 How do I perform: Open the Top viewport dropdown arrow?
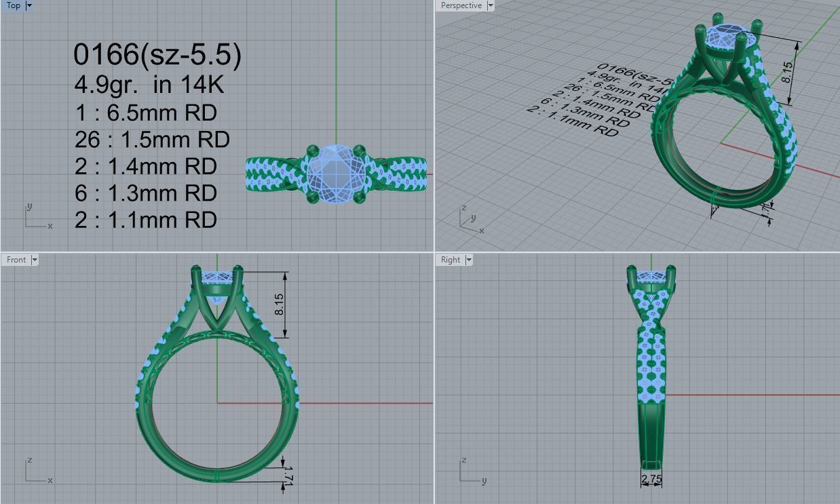29,5
